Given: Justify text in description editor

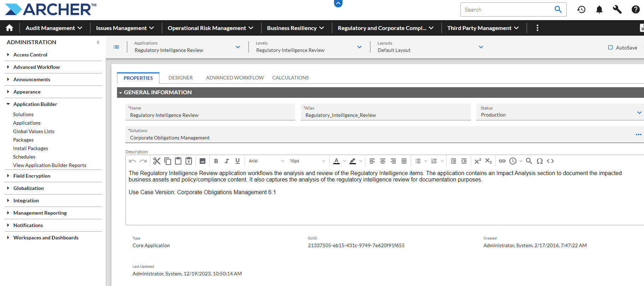Looking at the screenshot, I should [x=404, y=161].
